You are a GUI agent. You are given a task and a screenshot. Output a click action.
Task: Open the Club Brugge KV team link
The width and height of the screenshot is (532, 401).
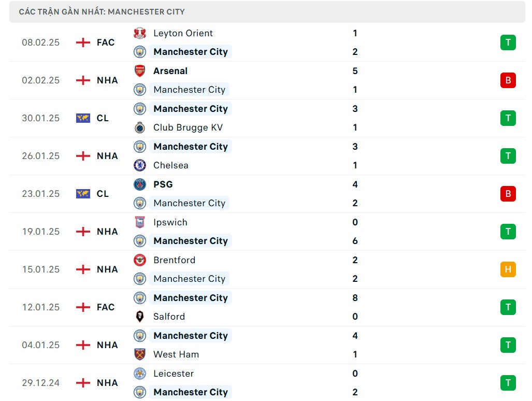point(188,127)
